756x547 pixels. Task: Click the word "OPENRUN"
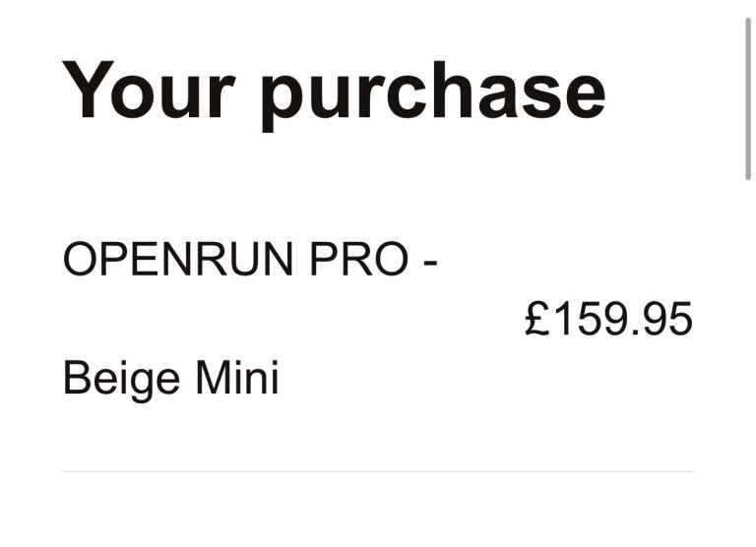click(x=178, y=260)
